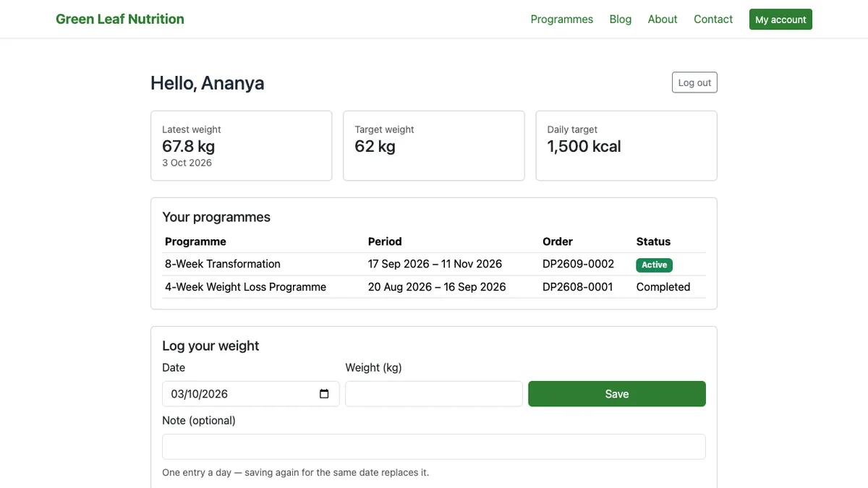
Task: Click the 3 Oct 2026 date text
Action: point(187,163)
